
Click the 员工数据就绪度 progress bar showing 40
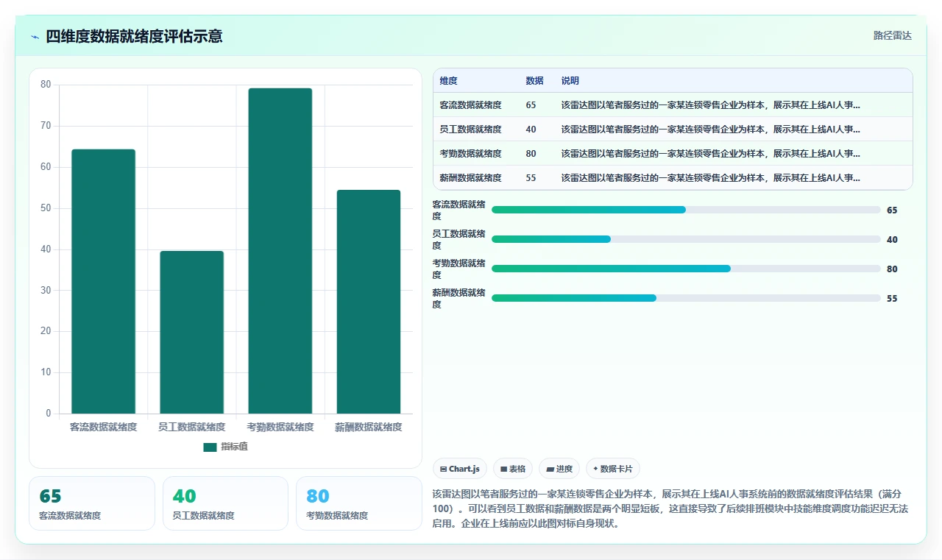[x=686, y=239]
